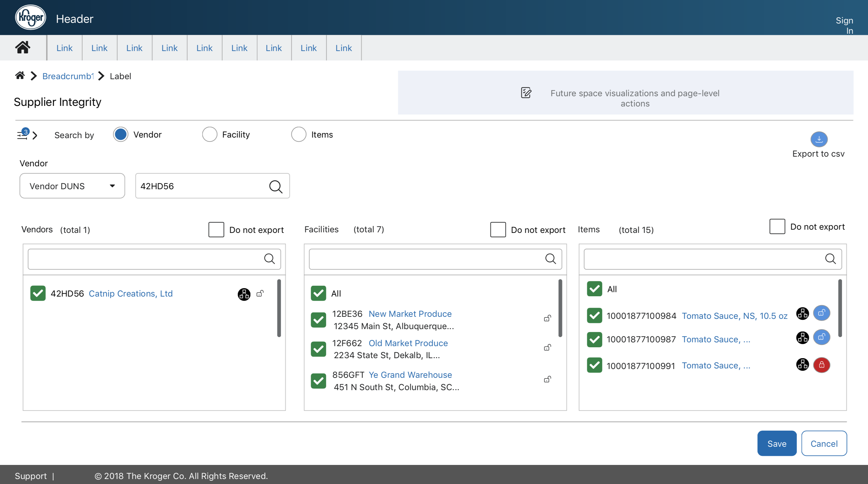868x484 pixels.
Task: Click the Save button
Action: pos(776,443)
